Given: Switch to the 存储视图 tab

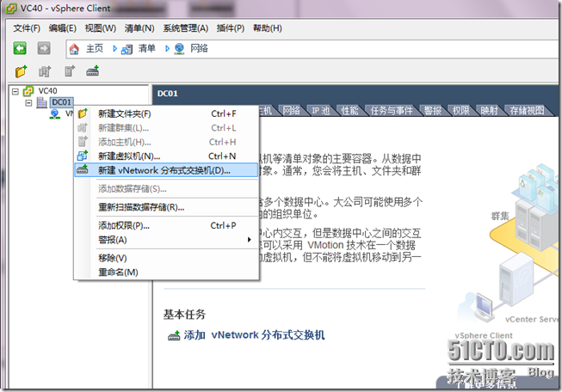Looking at the screenshot, I should pyautogui.click(x=527, y=111).
